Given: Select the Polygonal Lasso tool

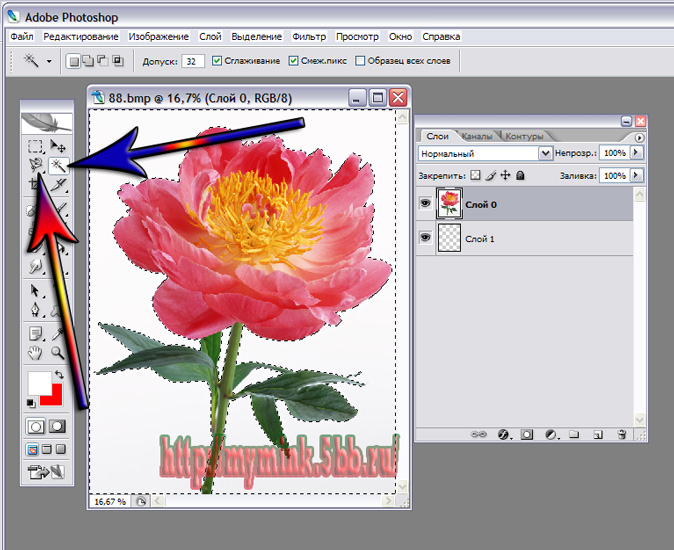Looking at the screenshot, I should coord(35,165).
